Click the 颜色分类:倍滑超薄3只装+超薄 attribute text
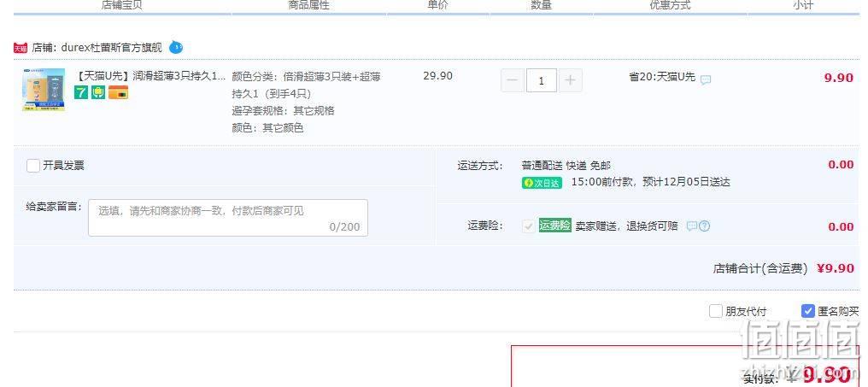The width and height of the screenshot is (868, 387). point(306,76)
